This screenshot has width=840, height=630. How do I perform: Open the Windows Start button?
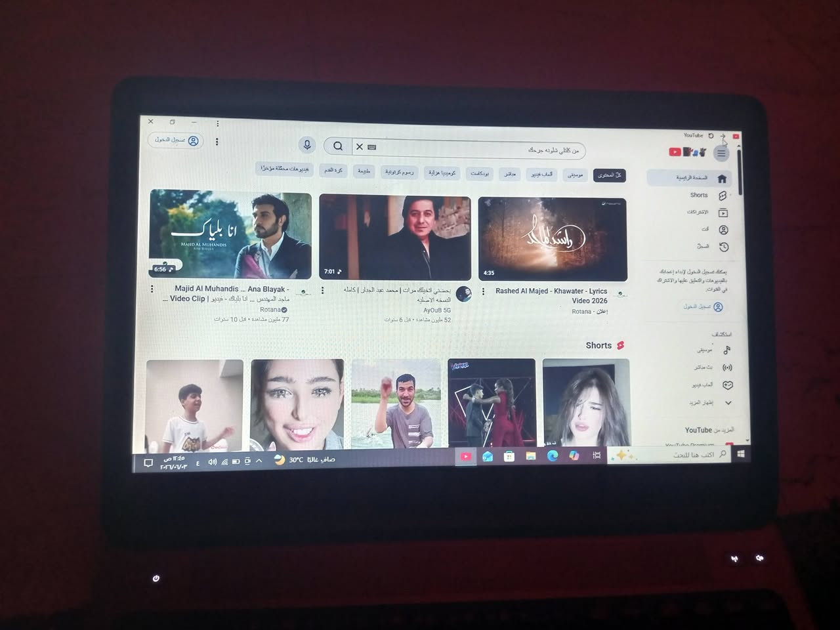pyautogui.click(x=741, y=454)
